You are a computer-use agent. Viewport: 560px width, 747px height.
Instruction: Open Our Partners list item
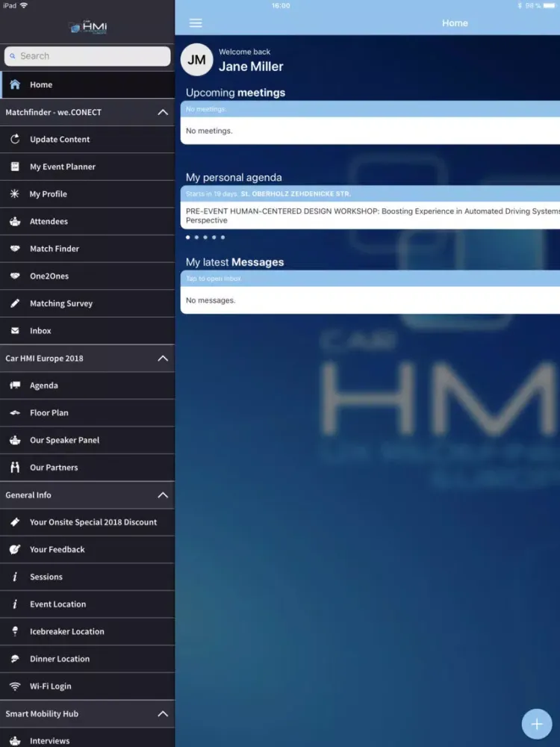[x=87, y=467]
